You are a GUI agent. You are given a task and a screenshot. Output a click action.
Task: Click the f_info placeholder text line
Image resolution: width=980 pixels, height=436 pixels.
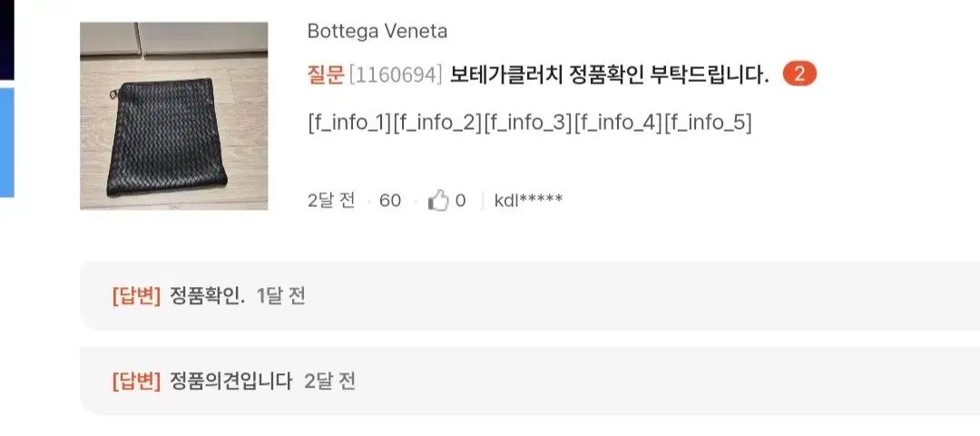click(x=529, y=123)
